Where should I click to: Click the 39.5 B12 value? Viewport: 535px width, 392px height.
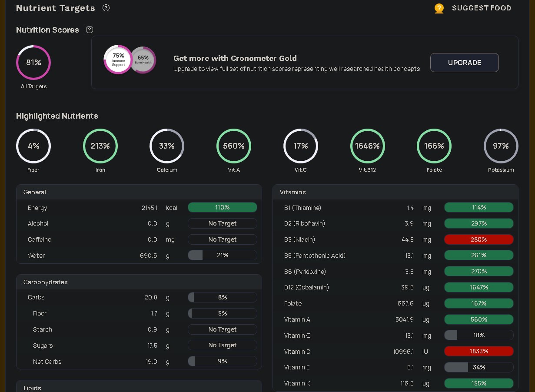pos(407,287)
